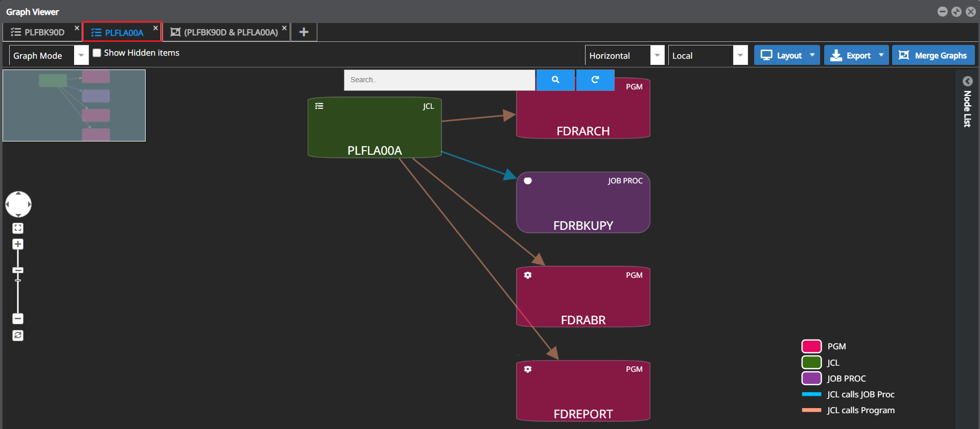Close the Graph Viewer window
The image size is (980, 429).
pyautogui.click(x=971, y=12)
